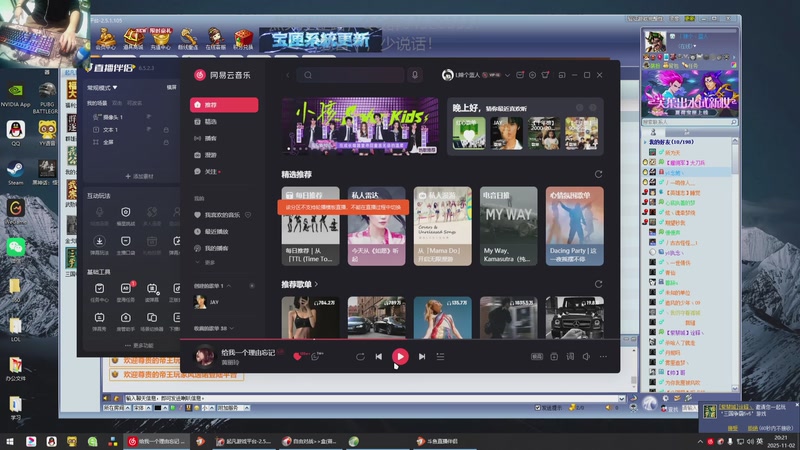
Task: Toggle the lock on the 文本 1 source
Action: pyautogui.click(x=166, y=130)
